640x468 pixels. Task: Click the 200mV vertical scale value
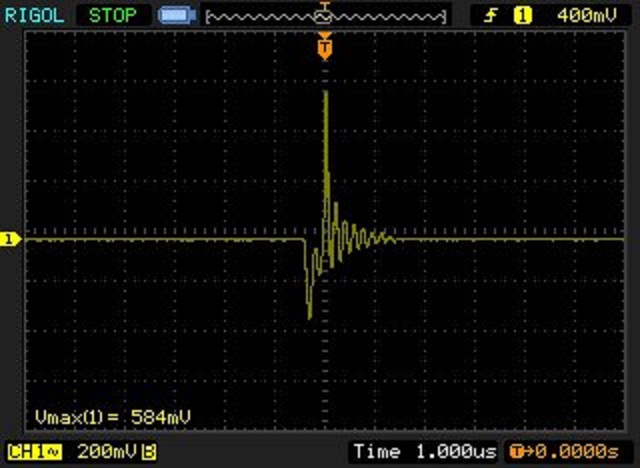(107, 452)
